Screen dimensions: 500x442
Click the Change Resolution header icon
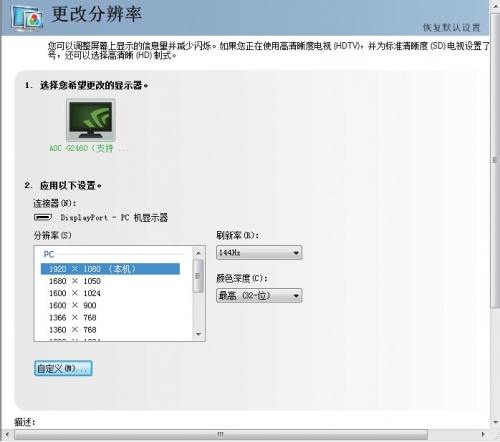tap(27, 18)
